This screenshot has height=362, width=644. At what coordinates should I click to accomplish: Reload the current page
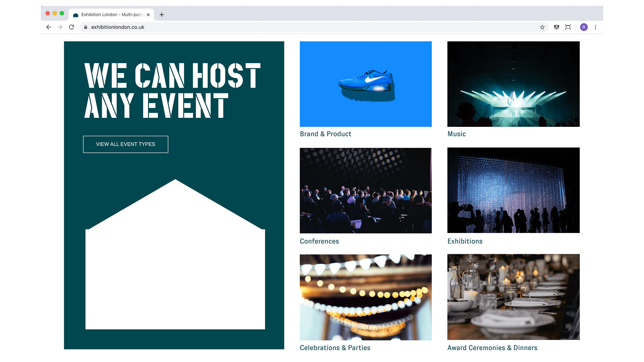(x=71, y=27)
